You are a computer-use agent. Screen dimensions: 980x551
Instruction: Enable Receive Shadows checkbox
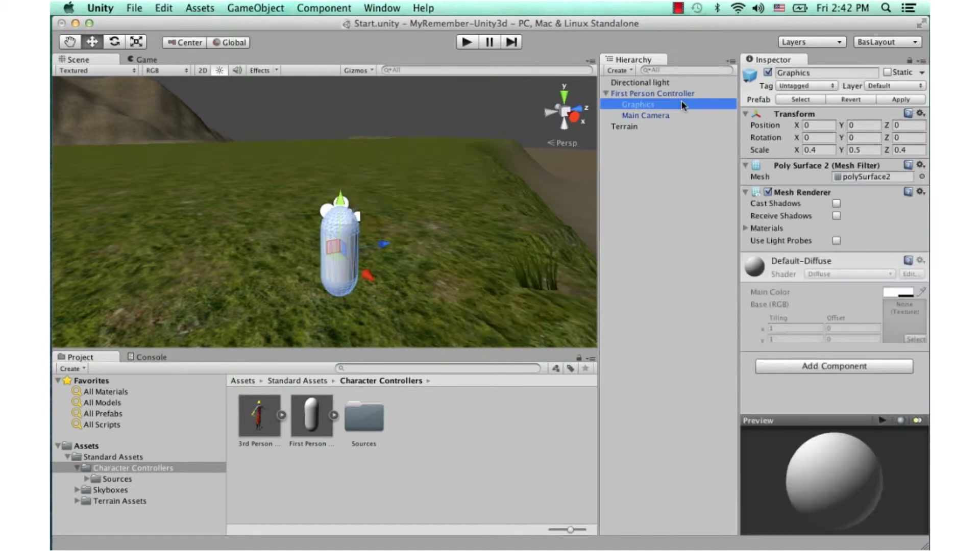pos(836,215)
